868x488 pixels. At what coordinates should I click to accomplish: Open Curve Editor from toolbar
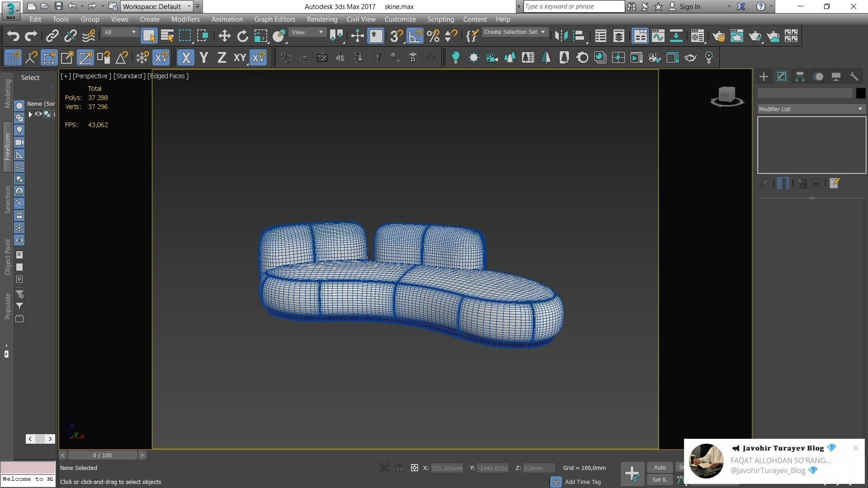(658, 36)
